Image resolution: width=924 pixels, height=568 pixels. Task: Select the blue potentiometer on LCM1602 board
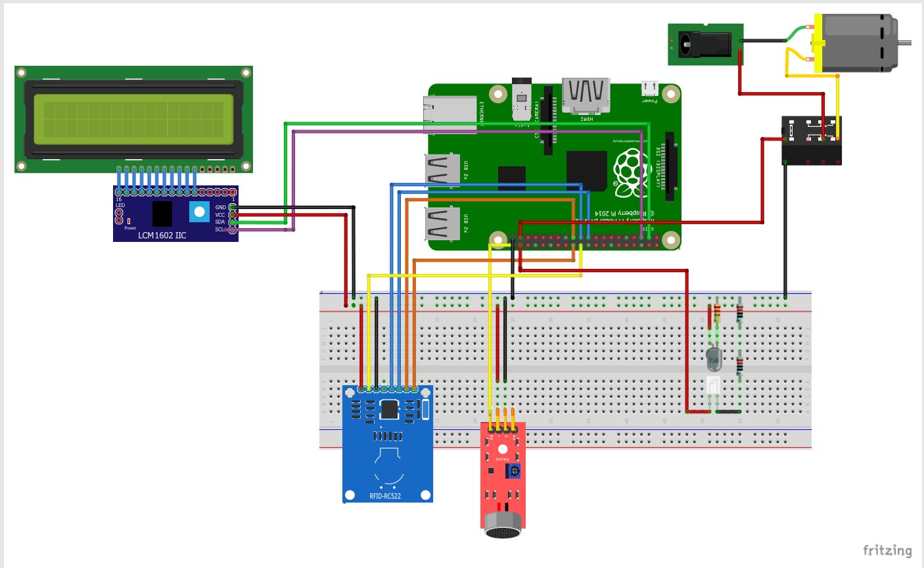click(x=199, y=211)
